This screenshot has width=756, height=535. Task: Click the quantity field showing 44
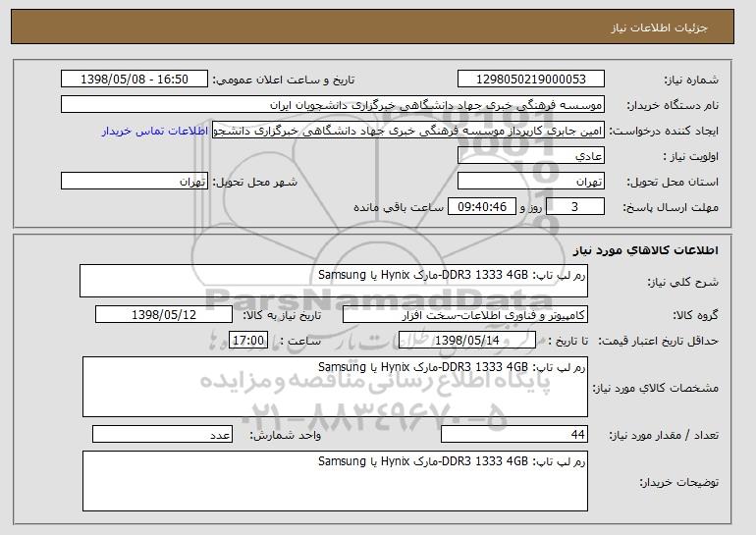(x=514, y=434)
